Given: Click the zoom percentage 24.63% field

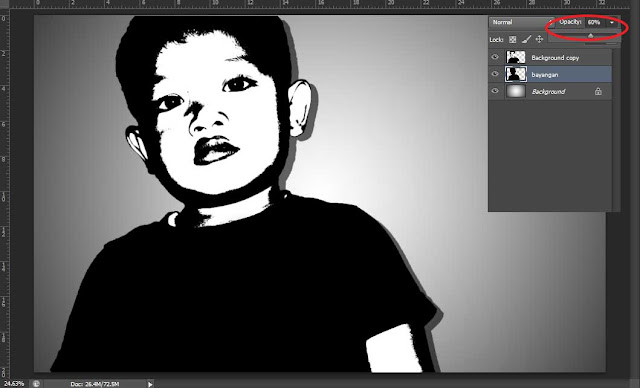Looking at the screenshot, I should [14, 384].
